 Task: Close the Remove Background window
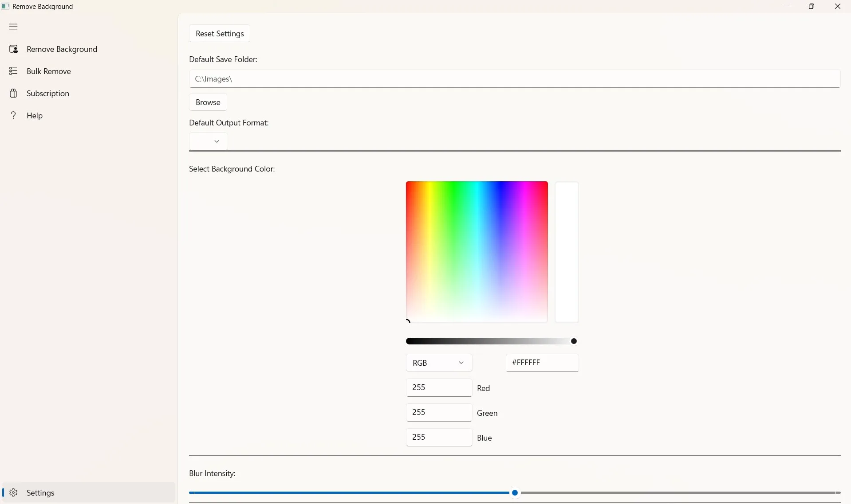tap(838, 6)
